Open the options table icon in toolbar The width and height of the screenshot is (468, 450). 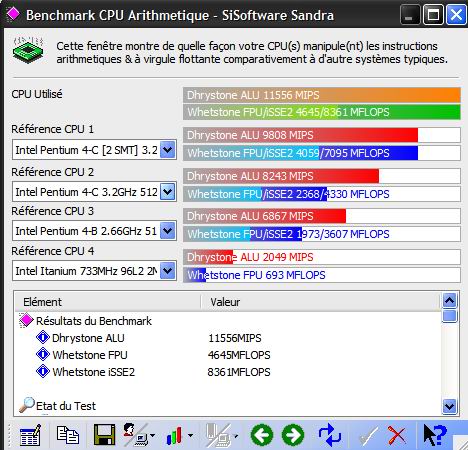30,435
